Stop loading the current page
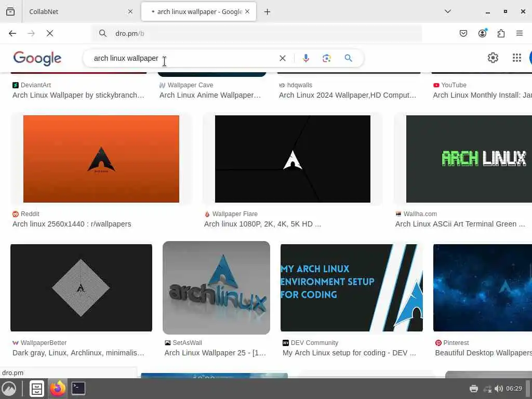 (50, 33)
